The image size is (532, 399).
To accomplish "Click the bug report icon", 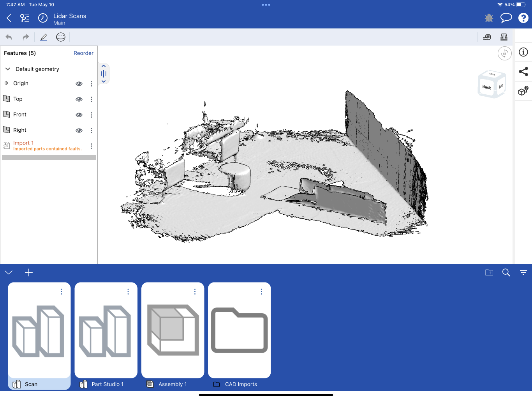I will pos(489,18).
